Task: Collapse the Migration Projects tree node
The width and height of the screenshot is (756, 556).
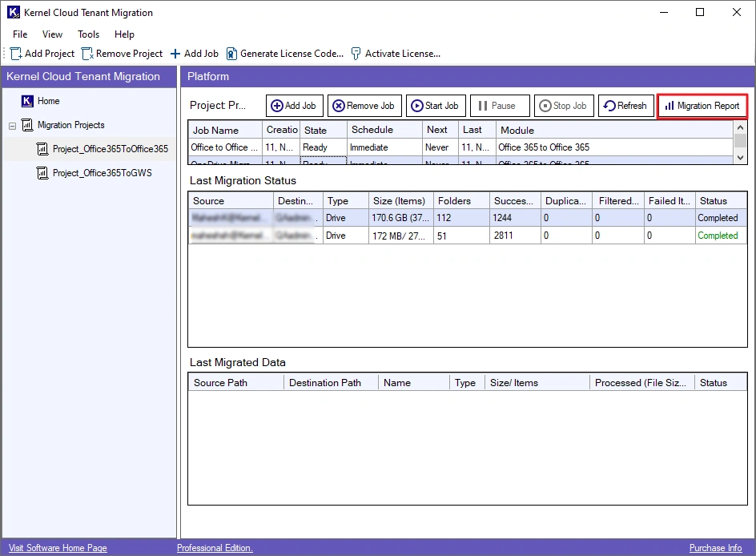Action: [13, 126]
